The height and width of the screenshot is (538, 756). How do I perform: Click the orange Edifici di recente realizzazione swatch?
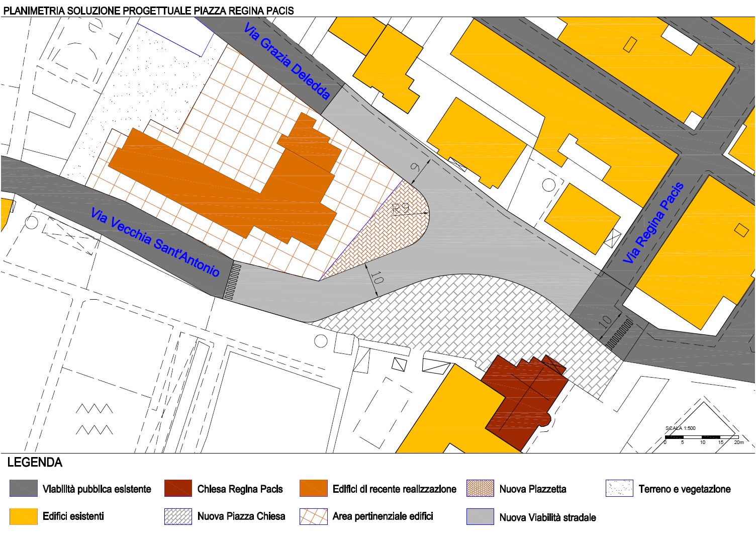click(313, 488)
